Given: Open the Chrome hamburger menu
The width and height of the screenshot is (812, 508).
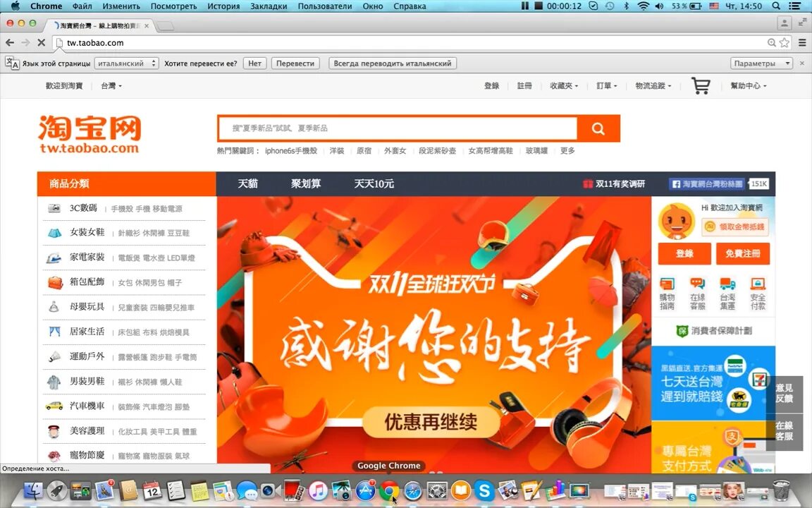Looking at the screenshot, I should point(802,42).
